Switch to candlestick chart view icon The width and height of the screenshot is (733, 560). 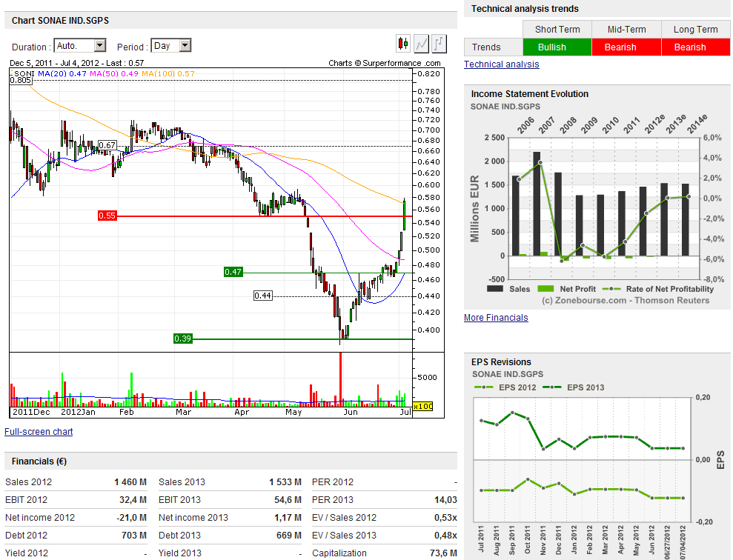[x=403, y=44]
